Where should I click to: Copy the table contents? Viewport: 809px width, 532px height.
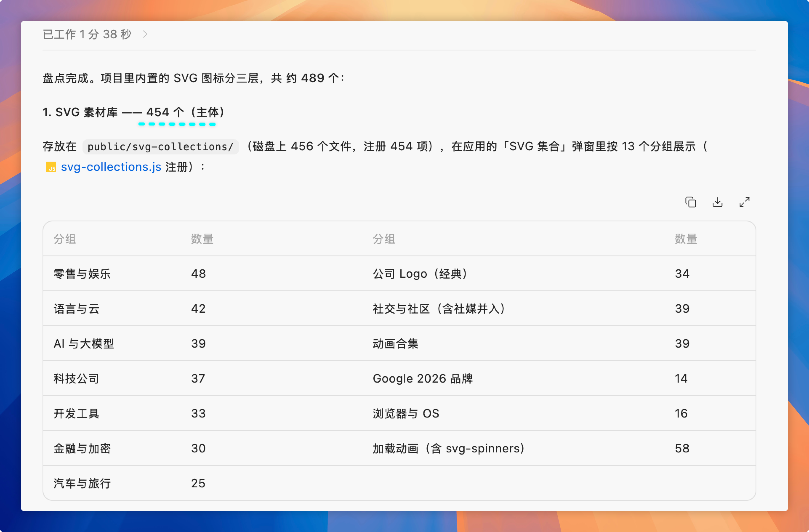point(690,202)
